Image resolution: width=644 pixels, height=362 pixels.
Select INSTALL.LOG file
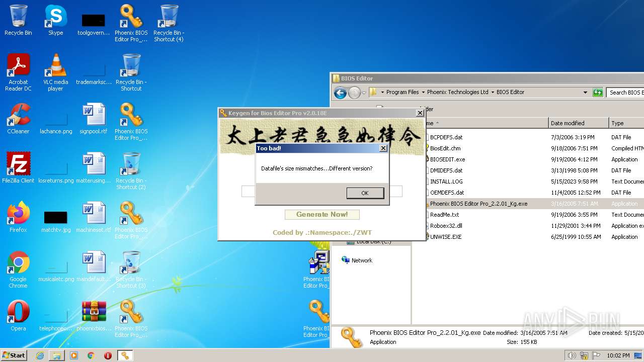click(446, 182)
